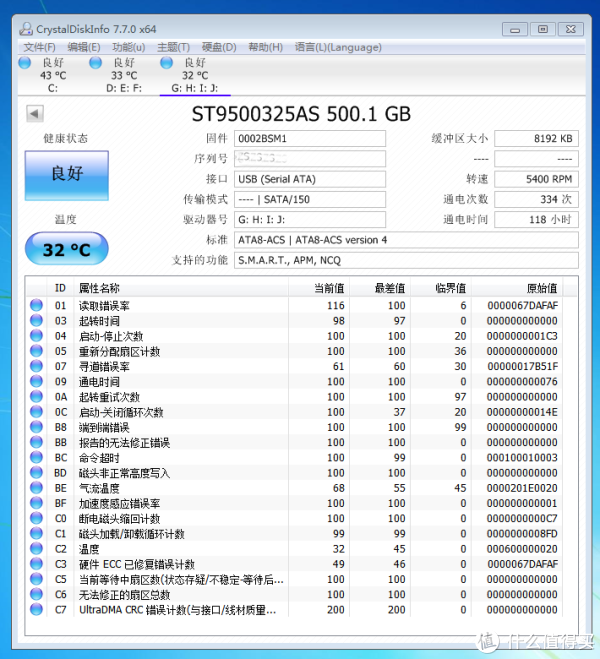The width and height of the screenshot is (600, 659).
Task: Click the transfer mode field SATA/150
Action: (310, 199)
